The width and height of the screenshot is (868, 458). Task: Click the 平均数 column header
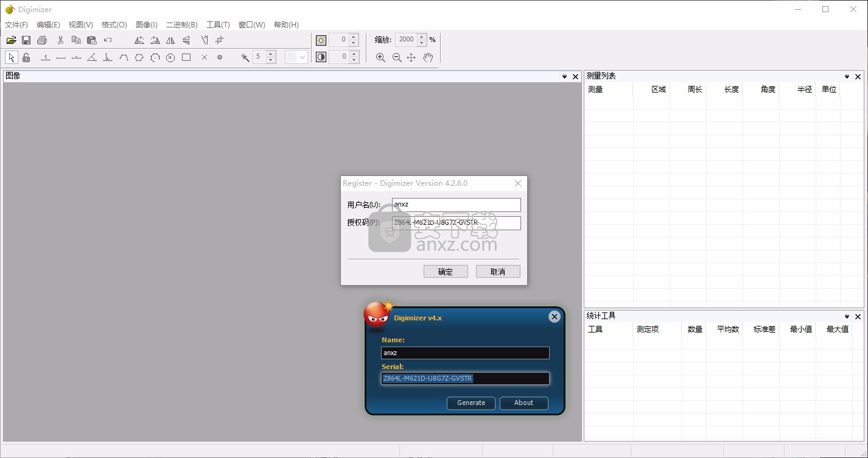(x=724, y=329)
